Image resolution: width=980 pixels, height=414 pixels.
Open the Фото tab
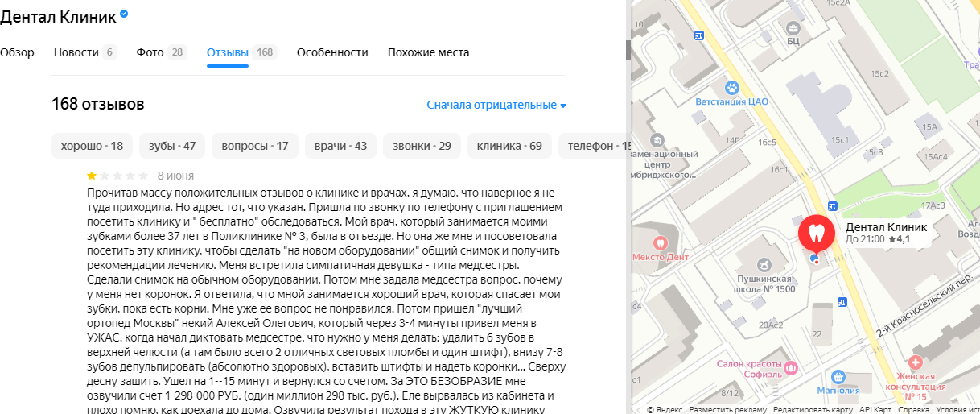pos(161,52)
